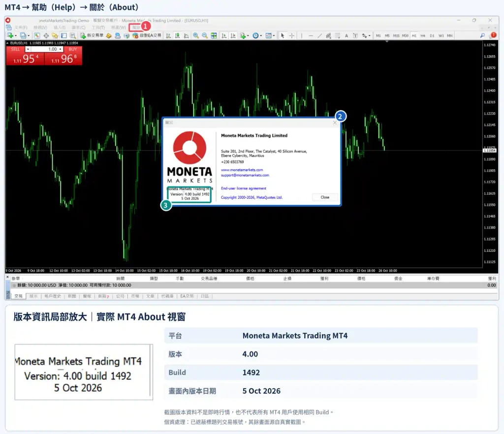The width and height of the screenshot is (504, 434).
Task: Toggle the Data Window crosshair-target icon
Action: tap(46, 35)
